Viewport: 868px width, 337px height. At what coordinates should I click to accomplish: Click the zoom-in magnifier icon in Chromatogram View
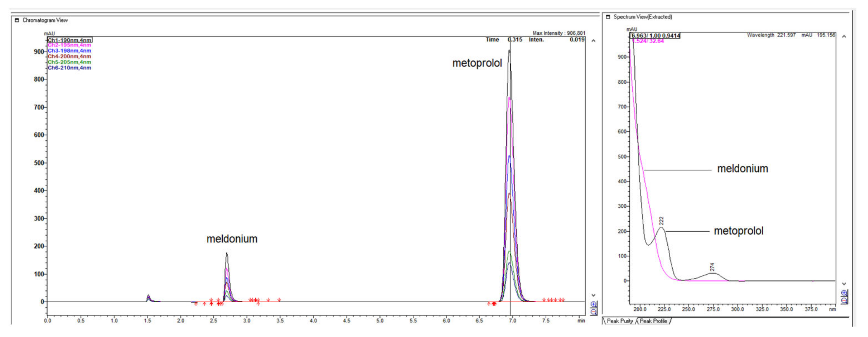tap(594, 304)
